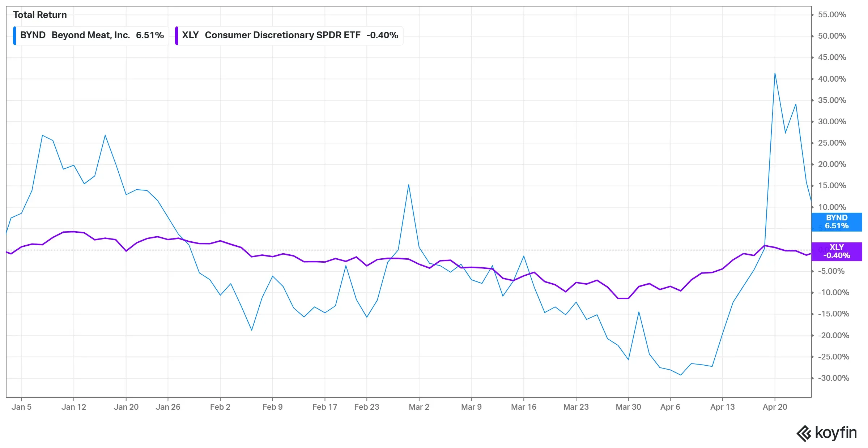Click the 30.00% y-axis label
Image resolution: width=868 pixels, height=448 pixels.
(x=832, y=122)
